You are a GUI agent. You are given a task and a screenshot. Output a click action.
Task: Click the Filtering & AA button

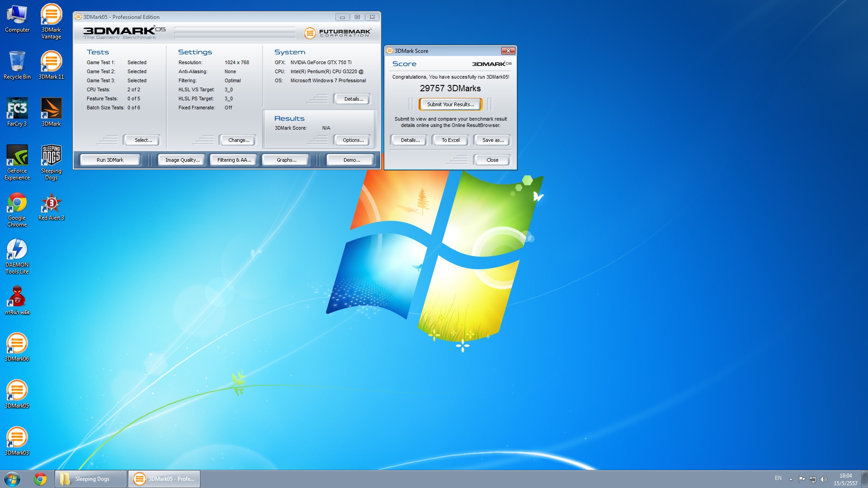(234, 160)
